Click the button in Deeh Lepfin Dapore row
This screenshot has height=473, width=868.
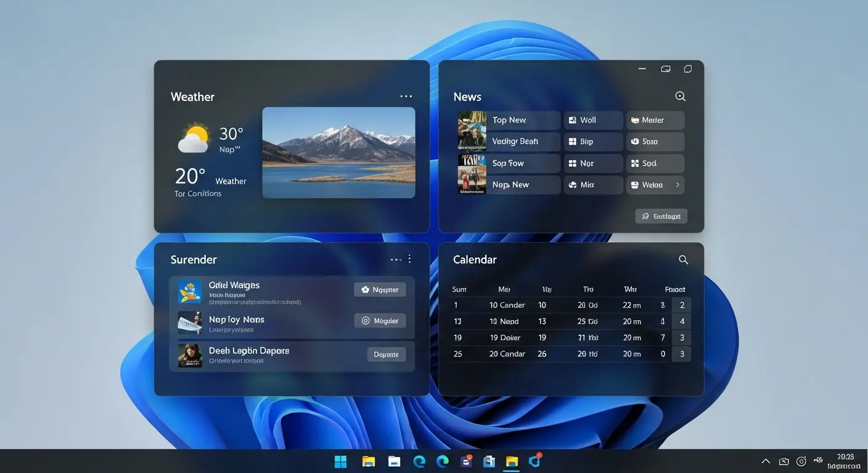click(x=387, y=354)
